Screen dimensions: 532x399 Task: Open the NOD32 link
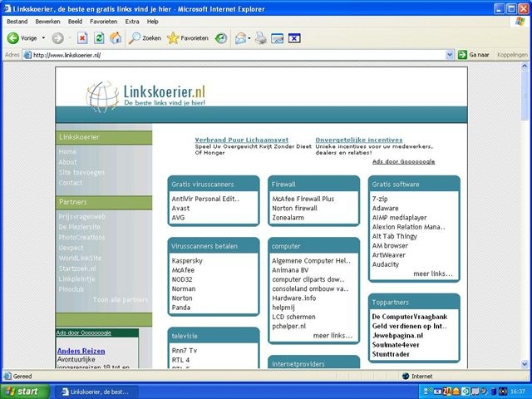click(182, 279)
